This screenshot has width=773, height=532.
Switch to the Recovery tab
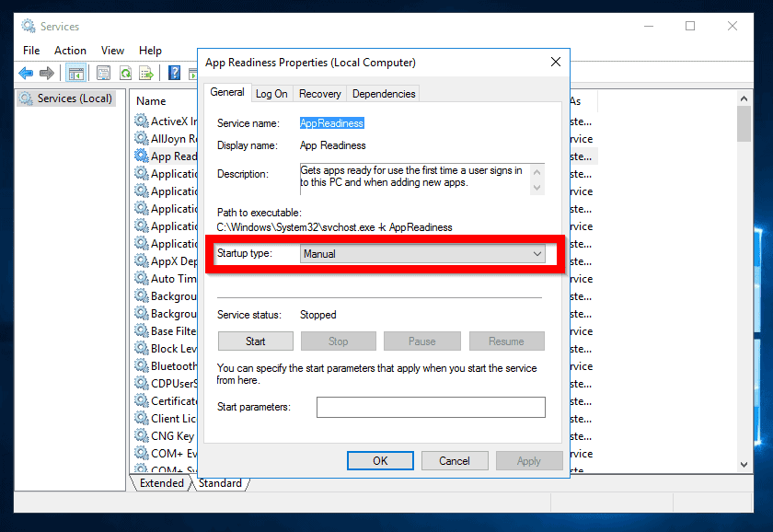[320, 93]
